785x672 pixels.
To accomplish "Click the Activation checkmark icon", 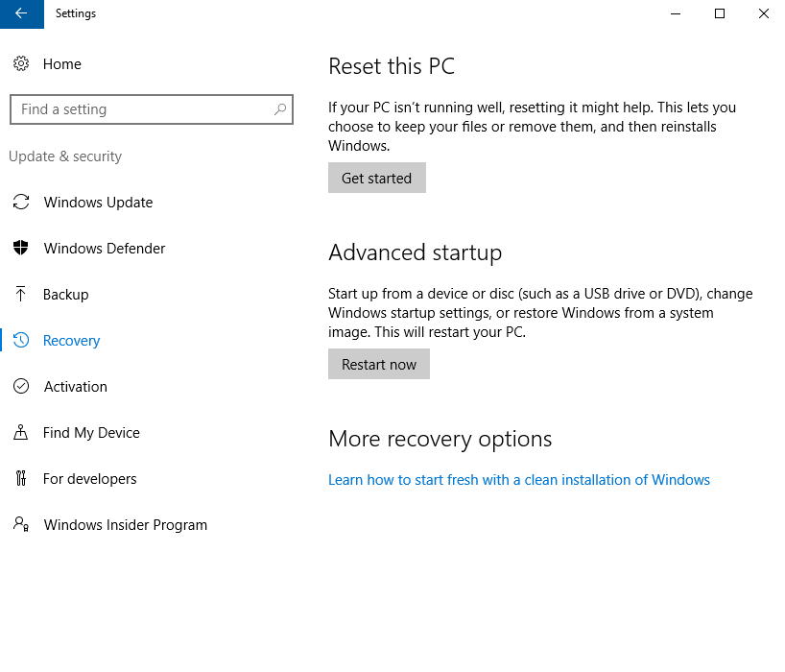I will click(x=21, y=387).
